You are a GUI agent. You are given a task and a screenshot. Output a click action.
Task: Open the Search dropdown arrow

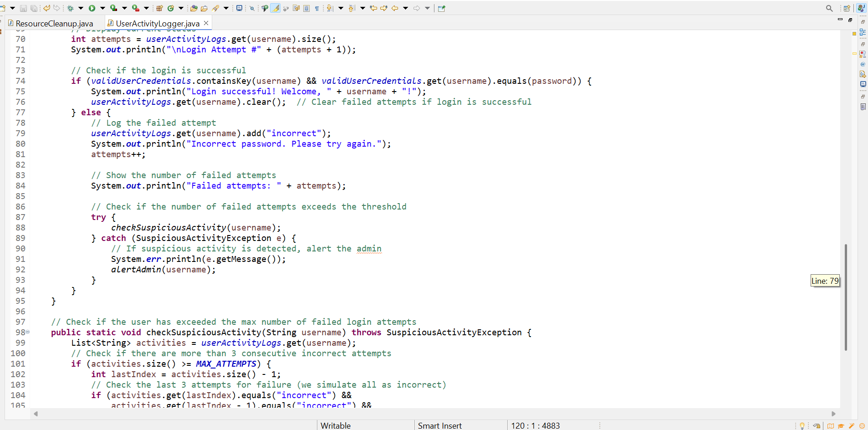(x=226, y=8)
